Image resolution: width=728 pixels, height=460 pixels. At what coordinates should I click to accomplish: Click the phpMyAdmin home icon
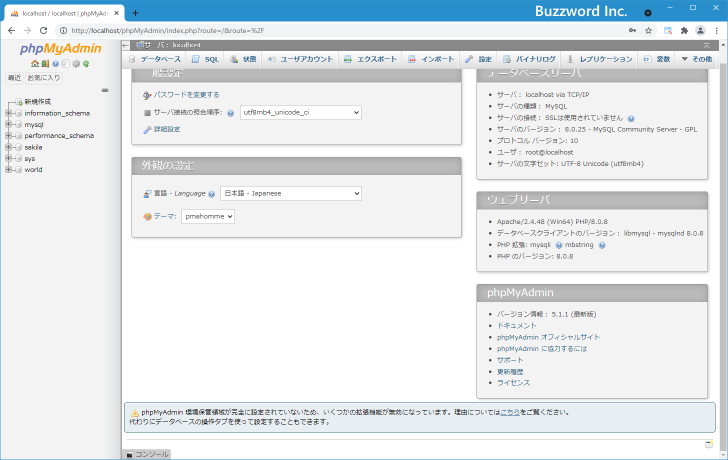35,64
